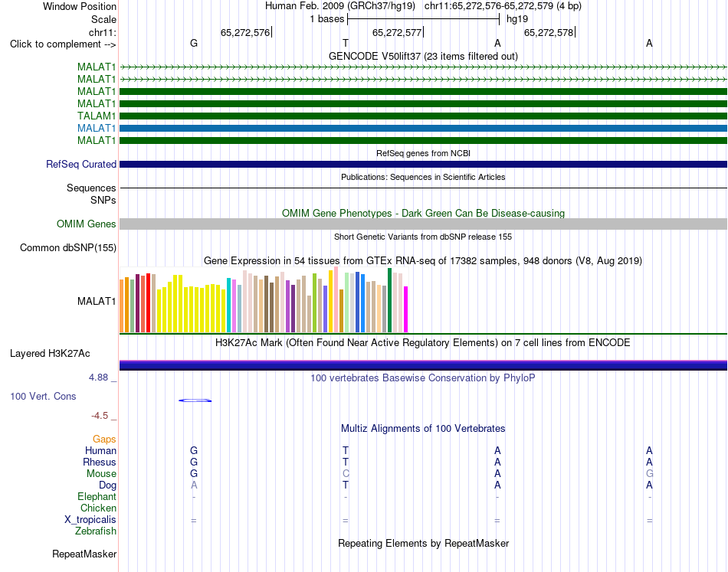Click the Elephant species label
The width and height of the screenshot is (728, 572).
pos(97,497)
